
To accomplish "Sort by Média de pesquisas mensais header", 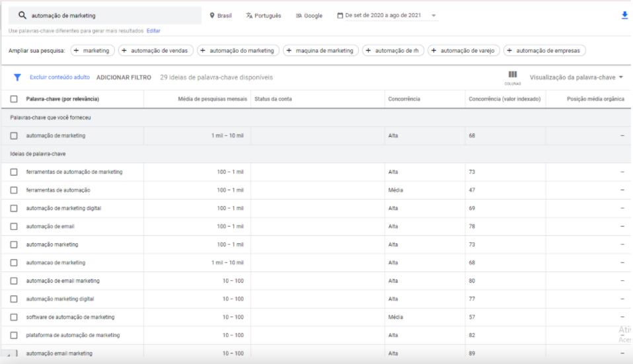I will click(x=212, y=99).
